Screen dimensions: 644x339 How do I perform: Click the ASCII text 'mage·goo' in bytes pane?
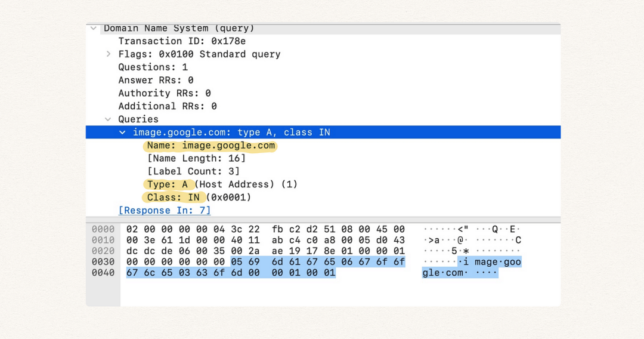pos(498,262)
